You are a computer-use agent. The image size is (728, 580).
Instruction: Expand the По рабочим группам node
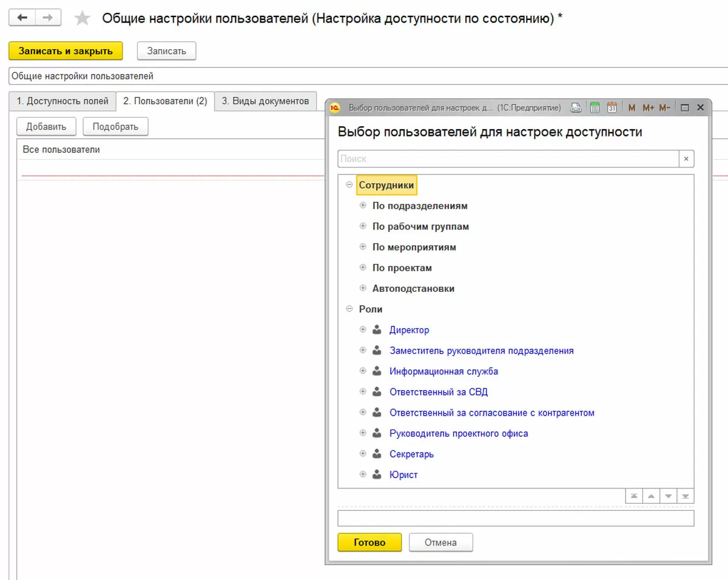pyautogui.click(x=363, y=226)
